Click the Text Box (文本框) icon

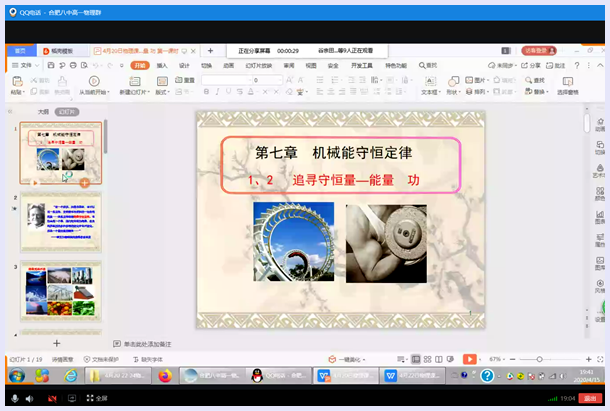tap(430, 81)
